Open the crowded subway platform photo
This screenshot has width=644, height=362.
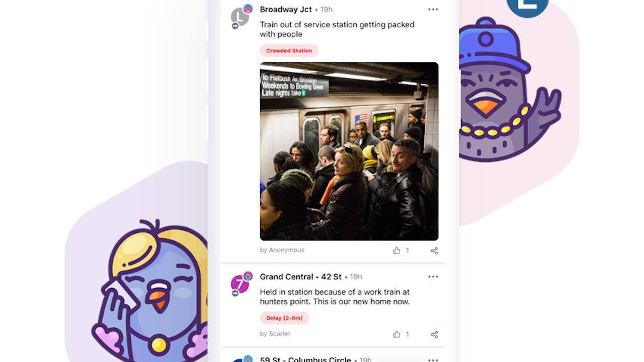pos(349,151)
